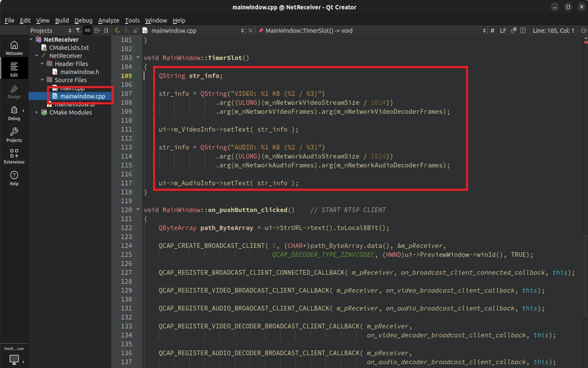
Task: Go forward in navigation history
Action: (x=126, y=31)
